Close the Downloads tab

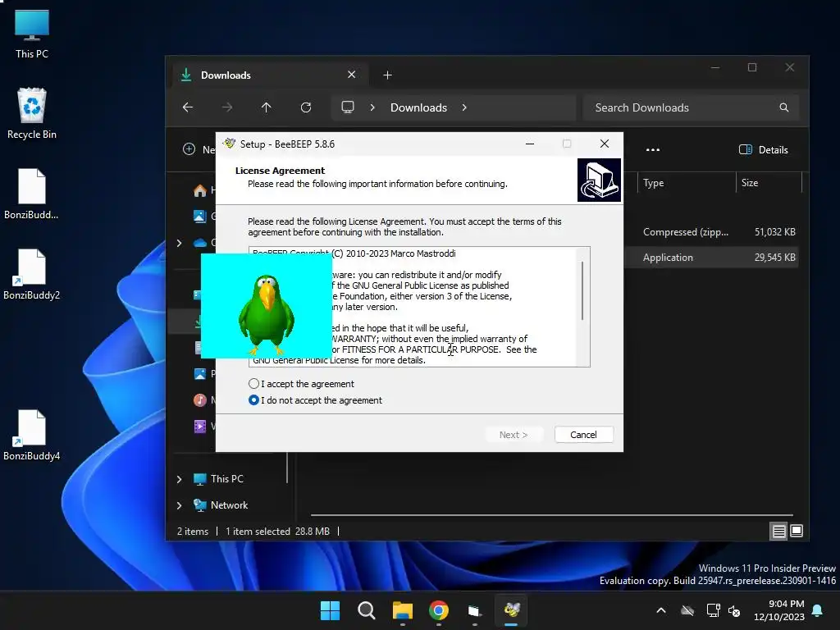point(351,75)
